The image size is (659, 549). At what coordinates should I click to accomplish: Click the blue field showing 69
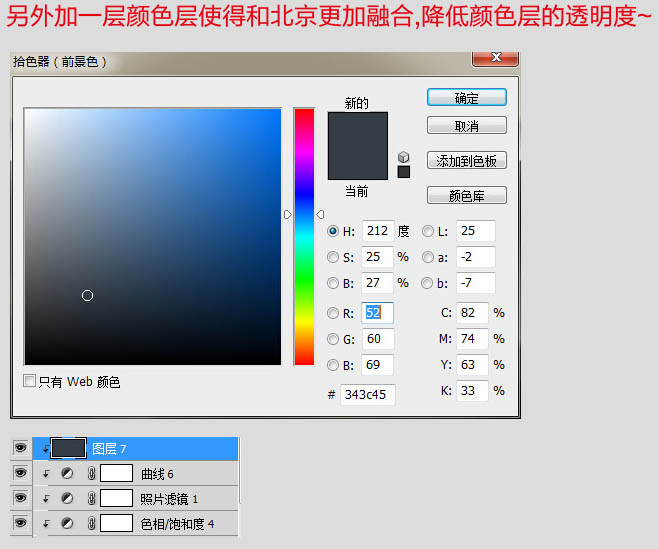coord(378,365)
